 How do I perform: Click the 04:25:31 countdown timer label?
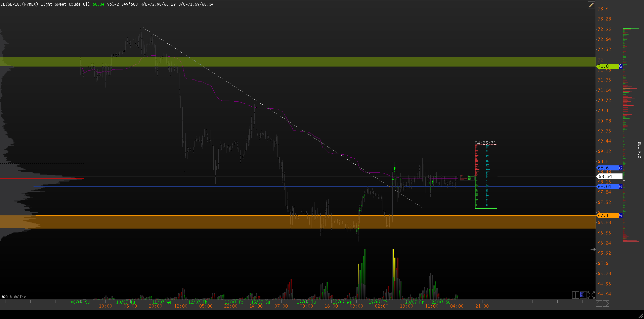(x=485, y=143)
